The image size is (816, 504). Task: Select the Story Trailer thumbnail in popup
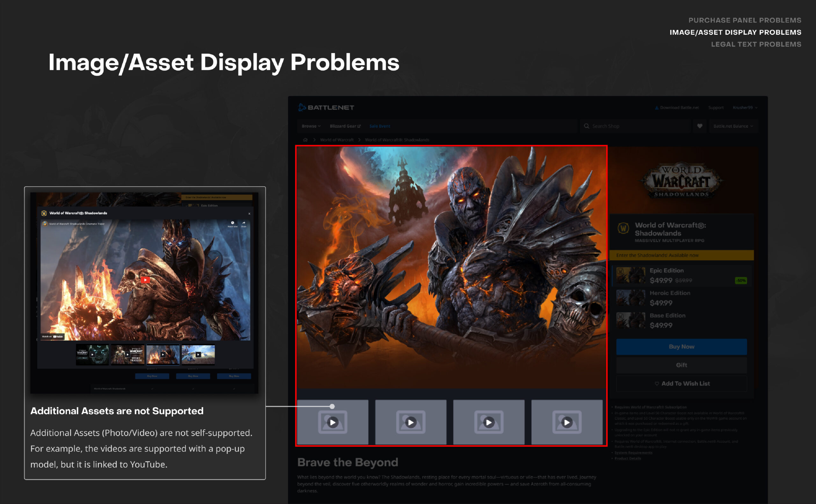[x=128, y=354]
